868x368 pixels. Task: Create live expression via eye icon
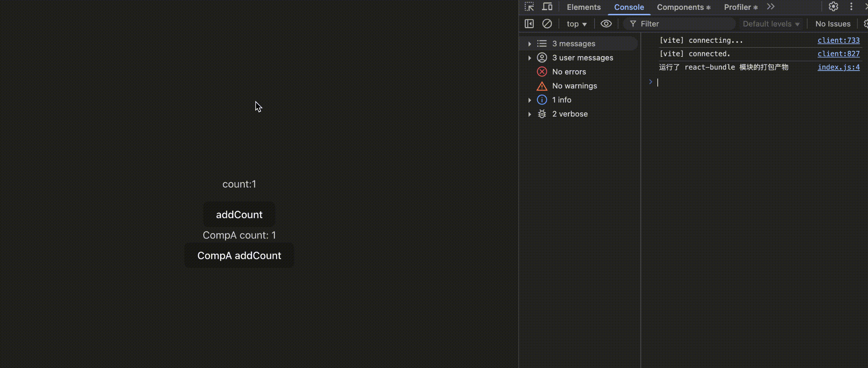606,24
